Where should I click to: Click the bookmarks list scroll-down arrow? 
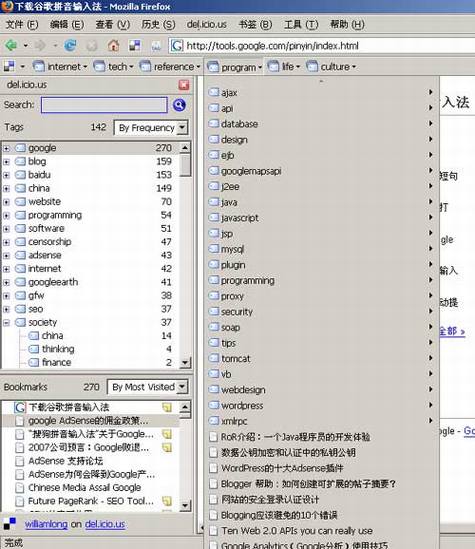[x=185, y=505]
